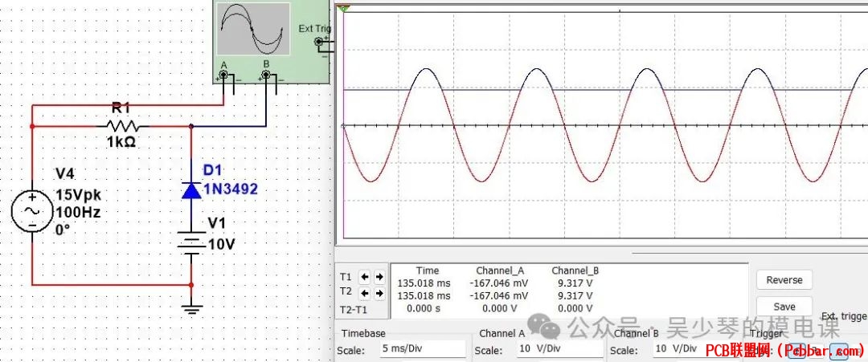Select the AC source V4 symbol
Viewport: 868px width, 362px height.
[31, 212]
